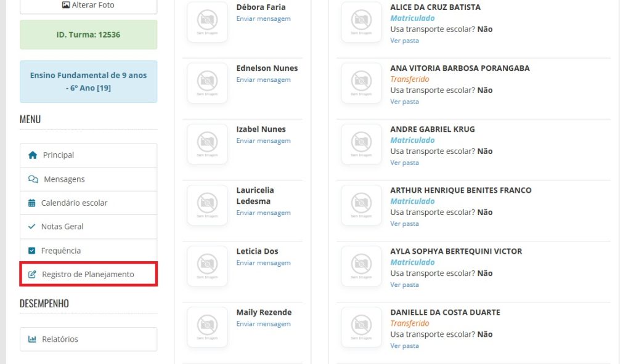Screen dimensions: 631x364
Task: Select the name ANA VITORIA BARBOSA PORANGABA
Action: (x=460, y=68)
